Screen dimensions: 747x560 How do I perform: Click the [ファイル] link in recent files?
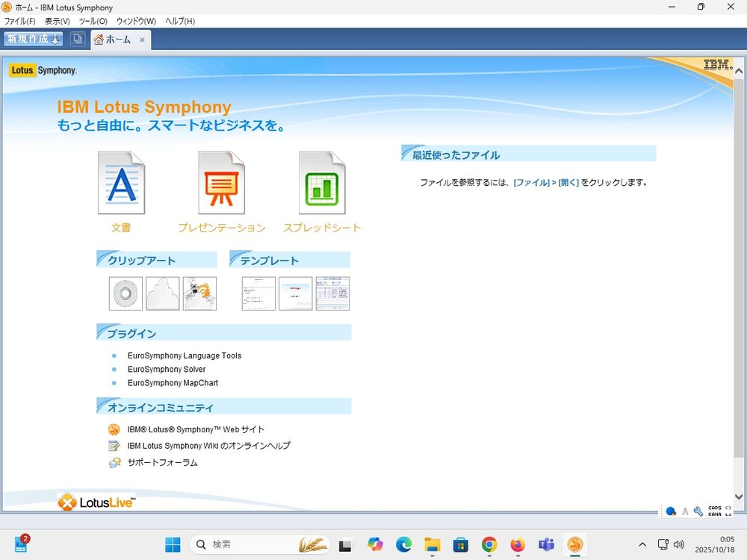click(x=532, y=182)
